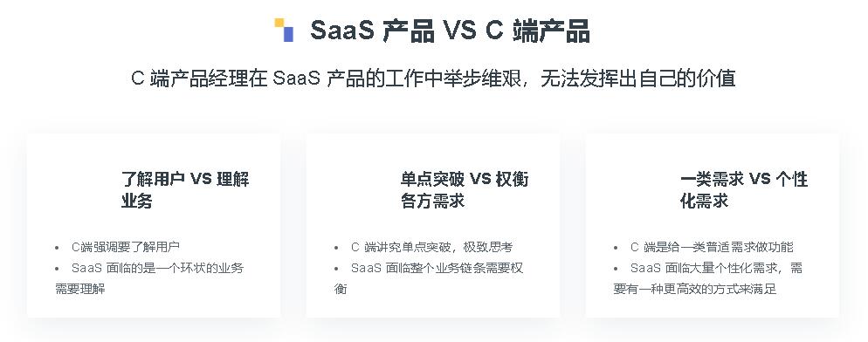Select the 'SaaS 产品 VS C 端产品' title
This screenshot has width=868, height=342.
click(450, 31)
